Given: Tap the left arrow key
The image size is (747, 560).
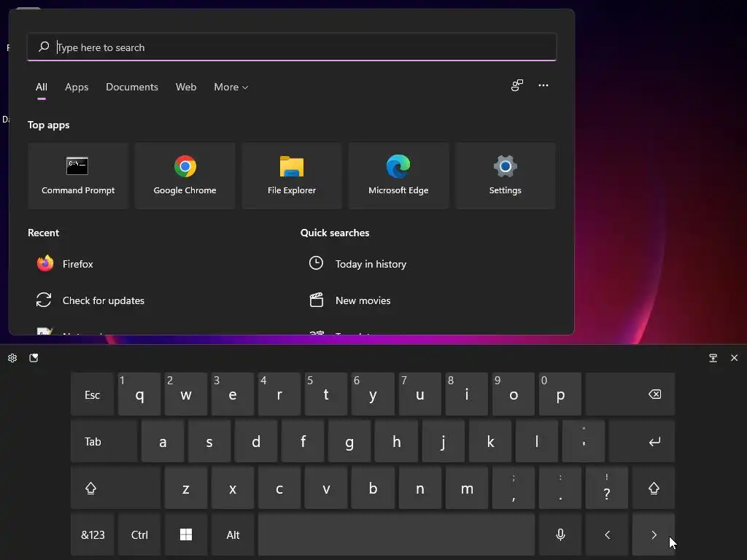Looking at the screenshot, I should [607, 534].
